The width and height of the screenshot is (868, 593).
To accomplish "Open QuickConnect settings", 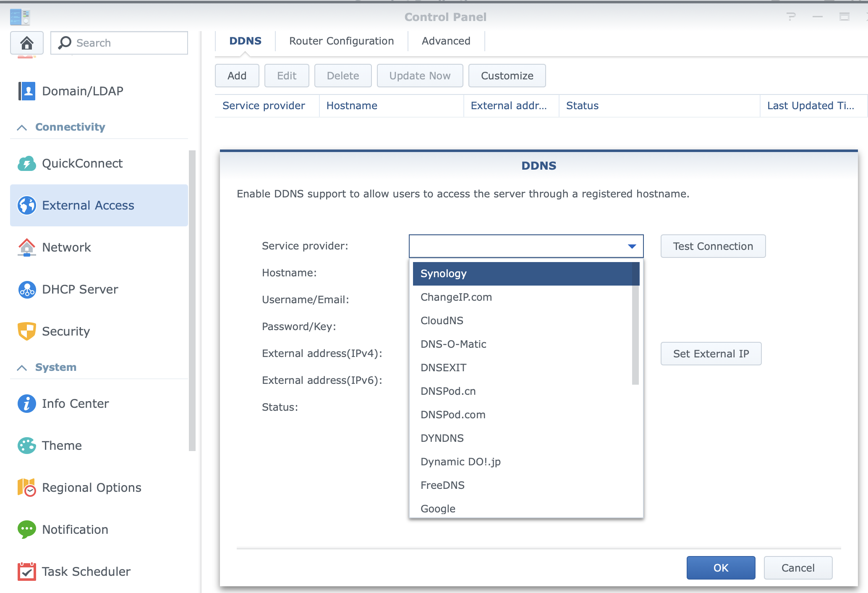I will (x=99, y=163).
